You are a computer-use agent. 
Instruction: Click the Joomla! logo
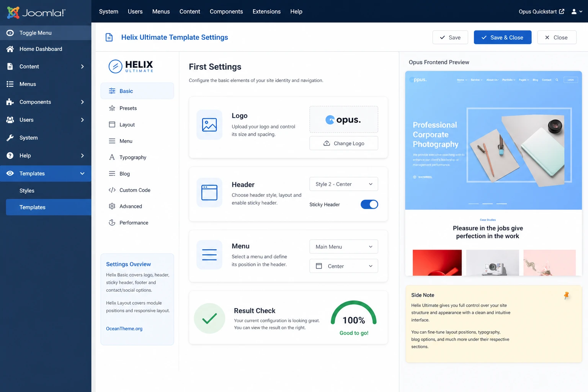(36, 13)
